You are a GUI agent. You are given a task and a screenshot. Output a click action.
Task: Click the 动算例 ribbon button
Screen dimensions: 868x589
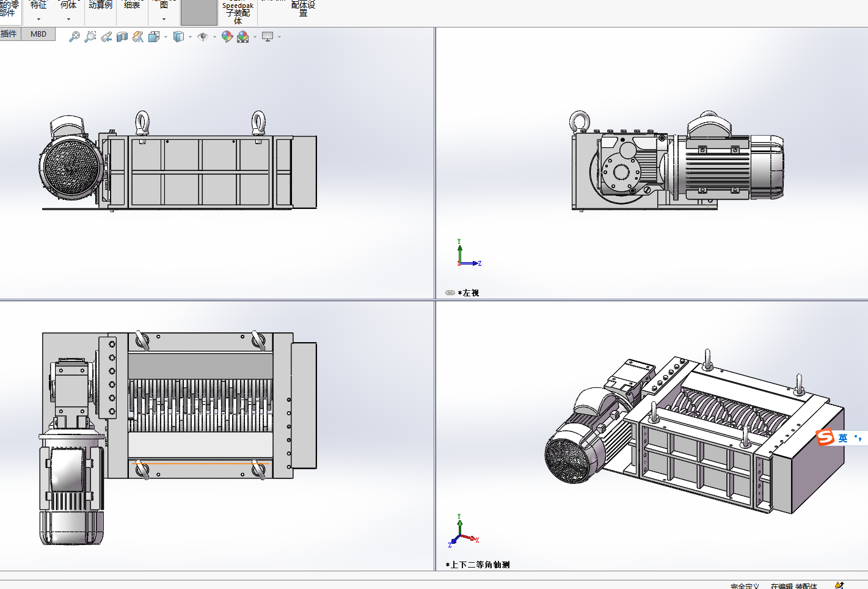pos(101,5)
